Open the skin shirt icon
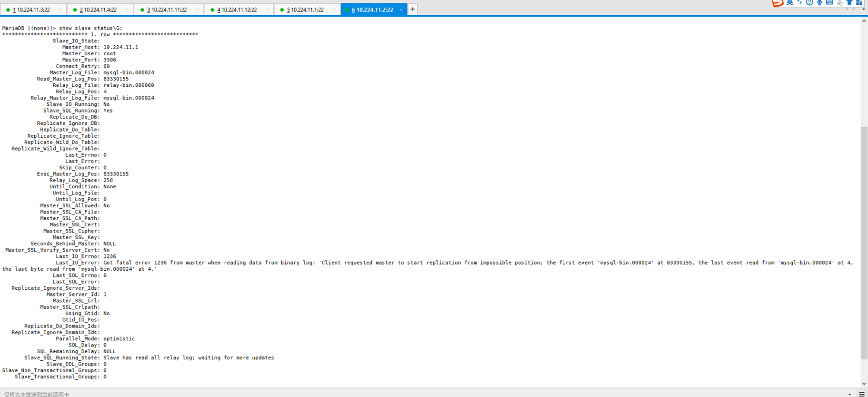Viewport: 868px width, 397px height. click(849, 3)
